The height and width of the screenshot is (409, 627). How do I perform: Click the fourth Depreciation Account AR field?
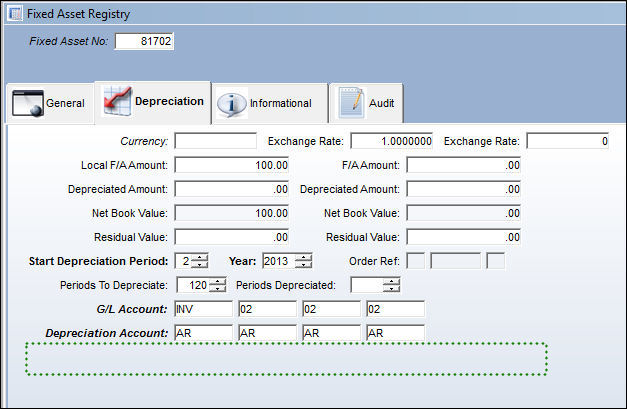pyautogui.click(x=395, y=333)
